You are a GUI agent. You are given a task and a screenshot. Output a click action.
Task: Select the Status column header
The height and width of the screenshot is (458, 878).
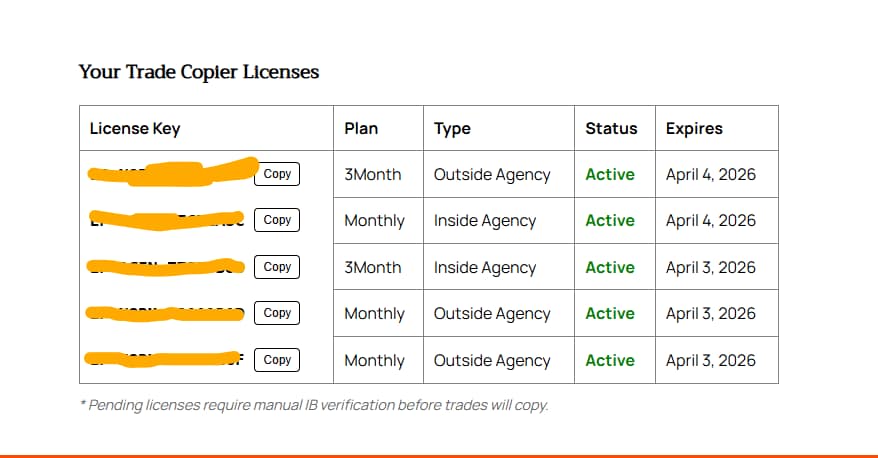(x=611, y=128)
